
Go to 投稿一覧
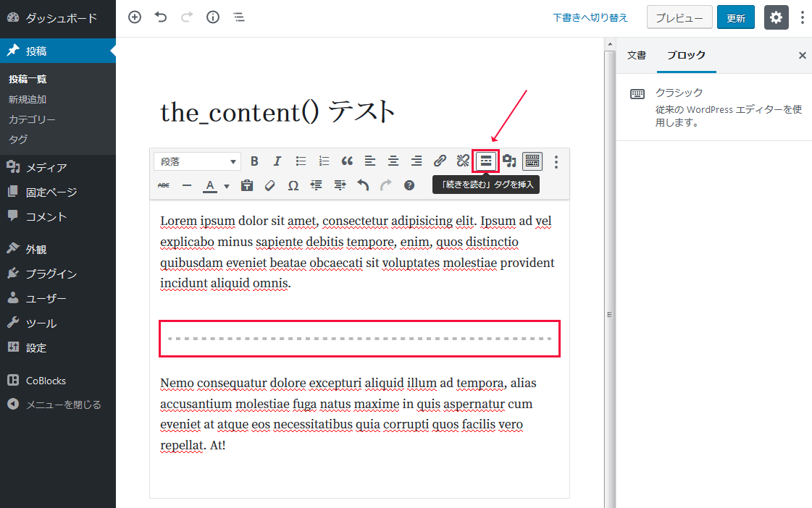tap(28, 79)
